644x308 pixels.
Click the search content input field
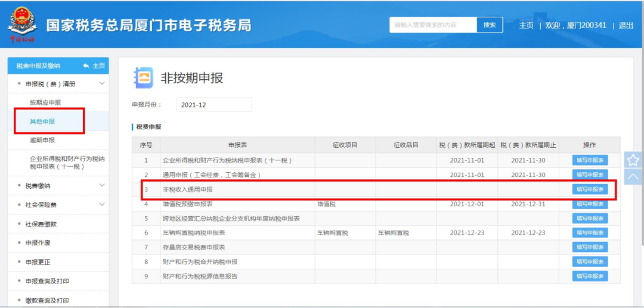(x=434, y=24)
